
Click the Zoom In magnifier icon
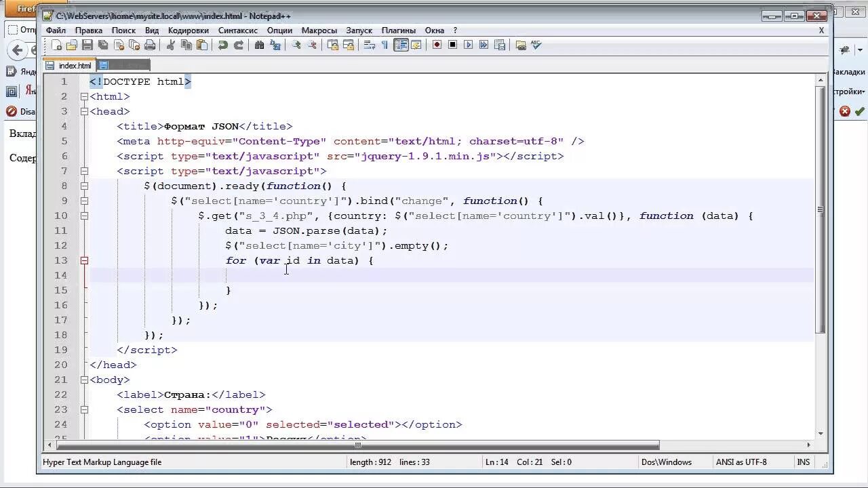pyautogui.click(x=296, y=45)
